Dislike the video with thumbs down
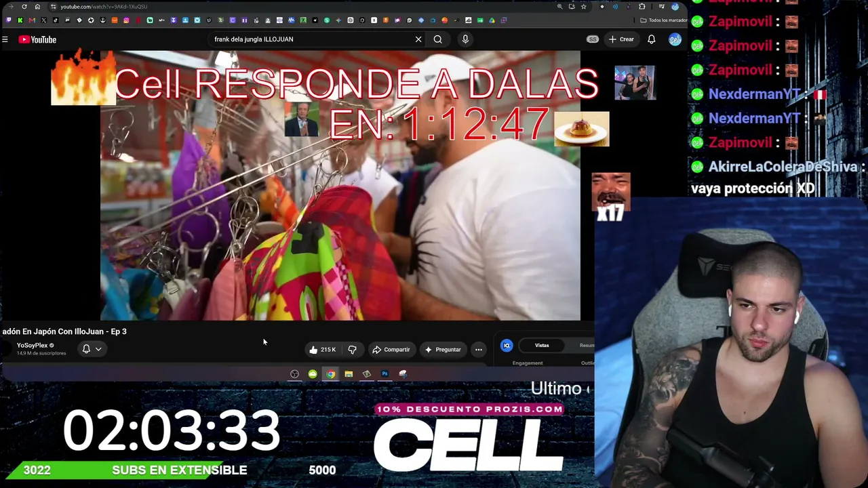 [353, 350]
